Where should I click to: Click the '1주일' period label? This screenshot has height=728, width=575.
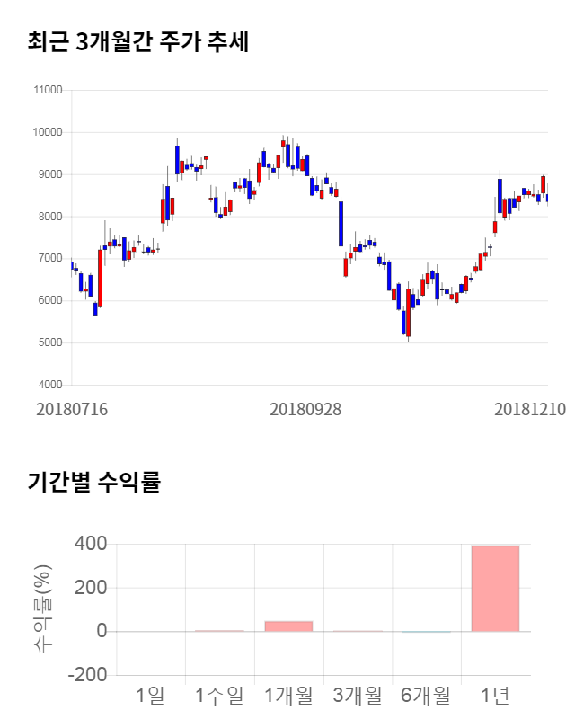(219, 695)
